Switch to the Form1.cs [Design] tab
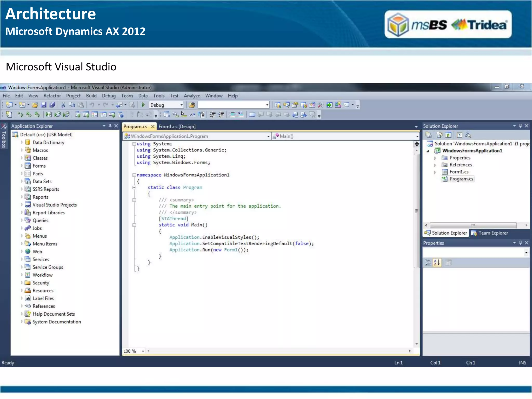 [x=177, y=127]
